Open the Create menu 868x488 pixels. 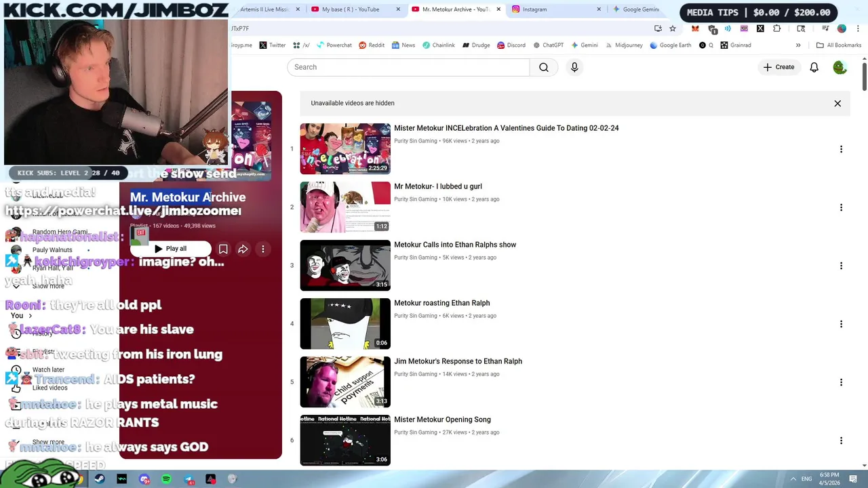(778, 67)
